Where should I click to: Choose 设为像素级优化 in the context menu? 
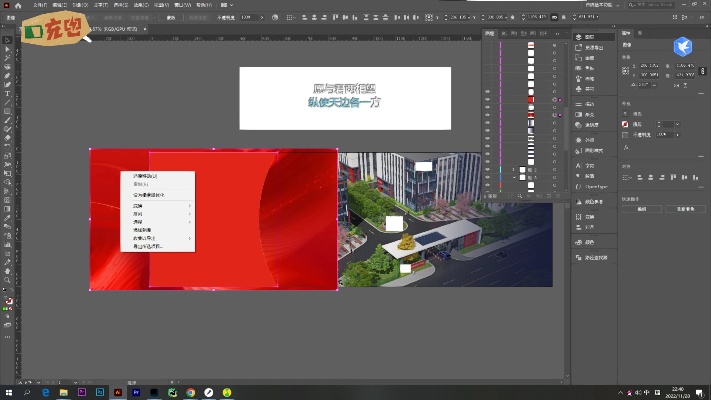coord(158,195)
